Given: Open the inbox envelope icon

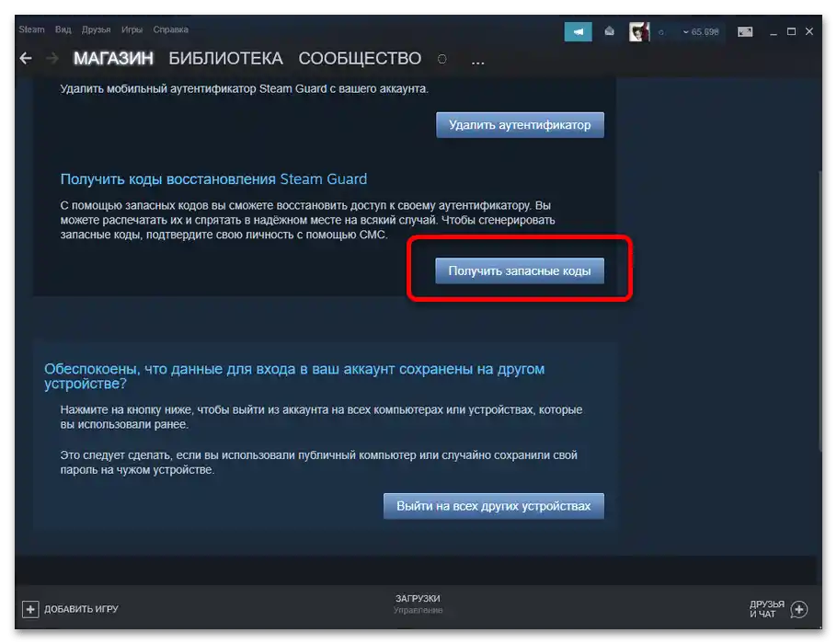Looking at the screenshot, I should pyautogui.click(x=609, y=31).
